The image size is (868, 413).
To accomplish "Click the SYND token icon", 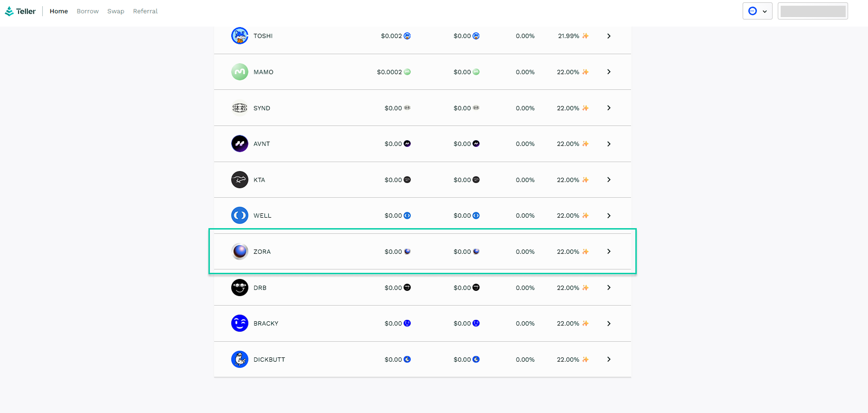I will pyautogui.click(x=240, y=108).
